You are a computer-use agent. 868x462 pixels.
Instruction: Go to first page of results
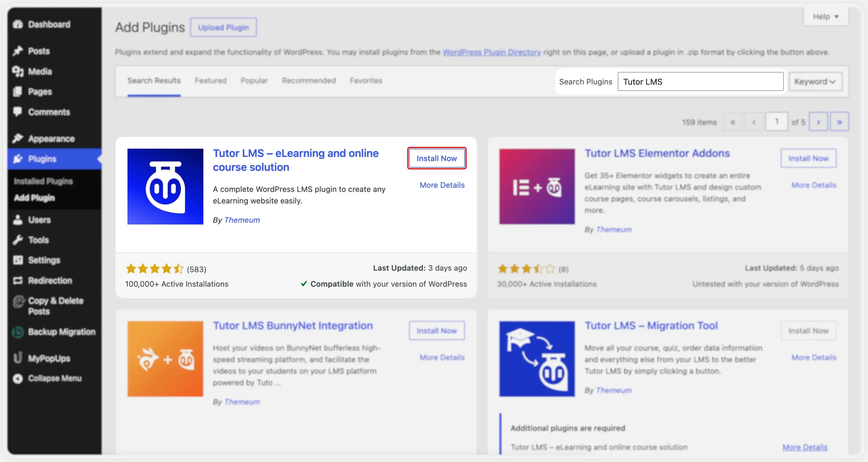tap(733, 122)
